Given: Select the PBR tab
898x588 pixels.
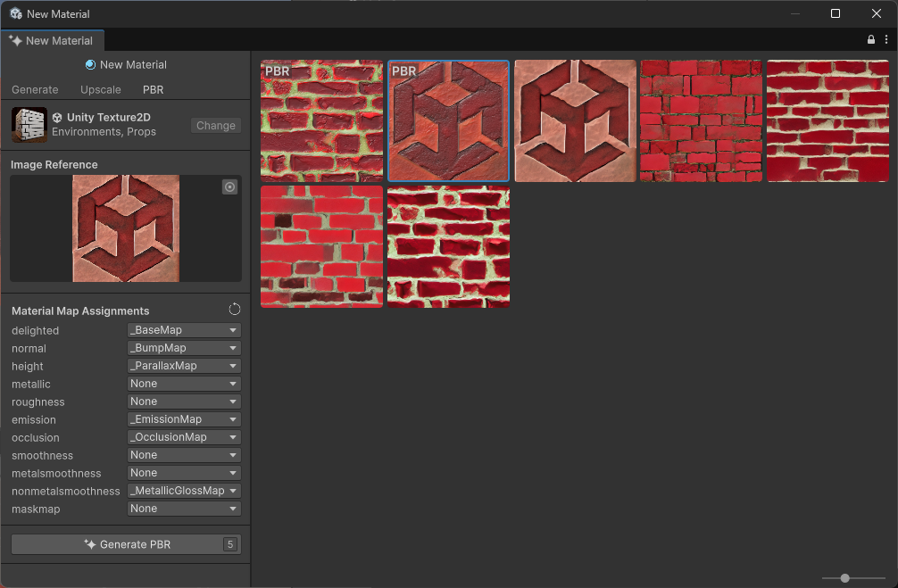Looking at the screenshot, I should [x=153, y=90].
